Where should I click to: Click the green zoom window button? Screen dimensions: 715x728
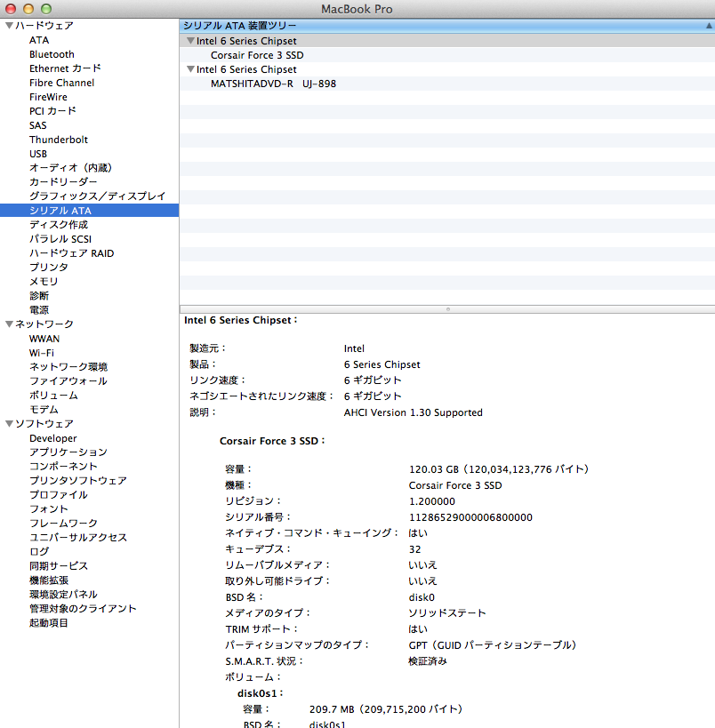[x=46, y=9]
